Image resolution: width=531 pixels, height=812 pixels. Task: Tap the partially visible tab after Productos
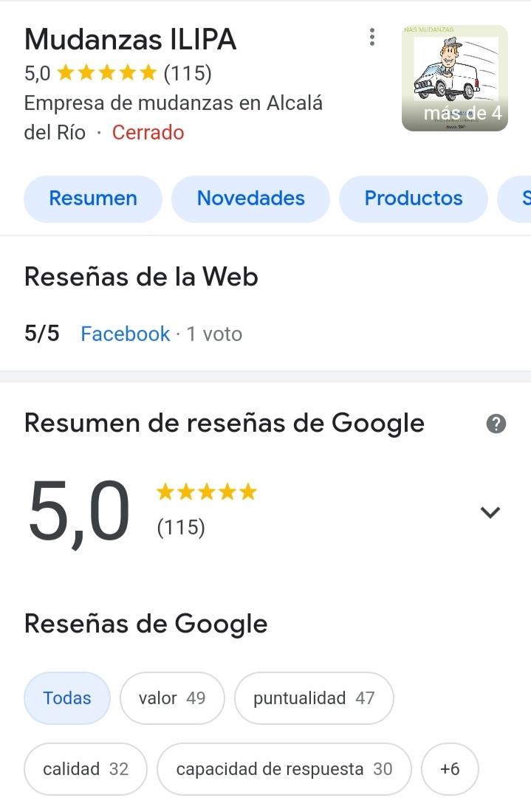coord(515,199)
